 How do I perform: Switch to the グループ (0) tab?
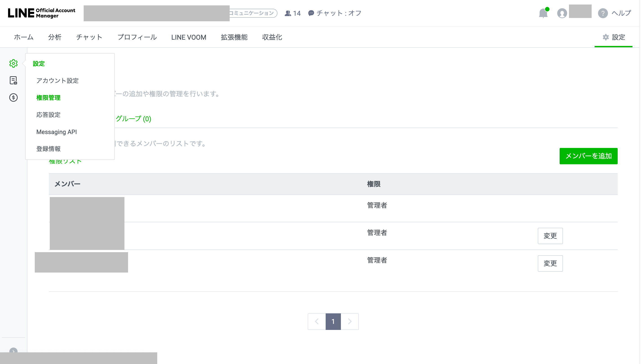point(133,119)
